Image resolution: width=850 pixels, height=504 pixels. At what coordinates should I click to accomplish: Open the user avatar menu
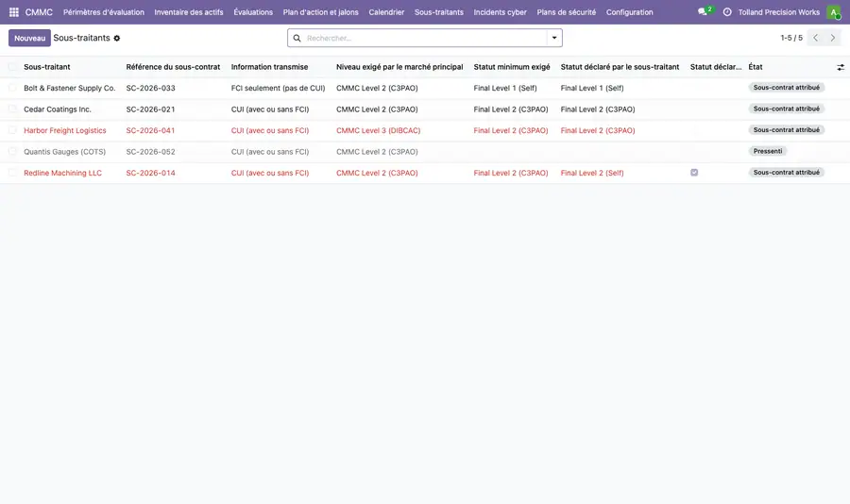[834, 12]
